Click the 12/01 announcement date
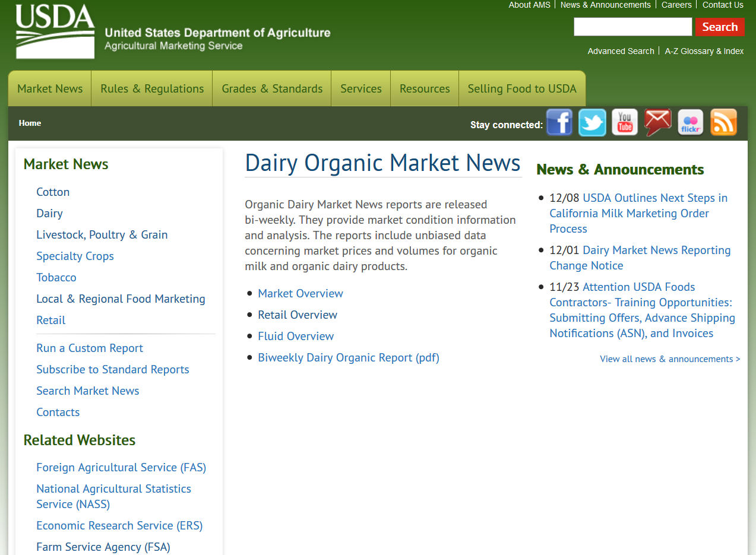Viewport: 756px width, 555px height. pyautogui.click(x=564, y=250)
